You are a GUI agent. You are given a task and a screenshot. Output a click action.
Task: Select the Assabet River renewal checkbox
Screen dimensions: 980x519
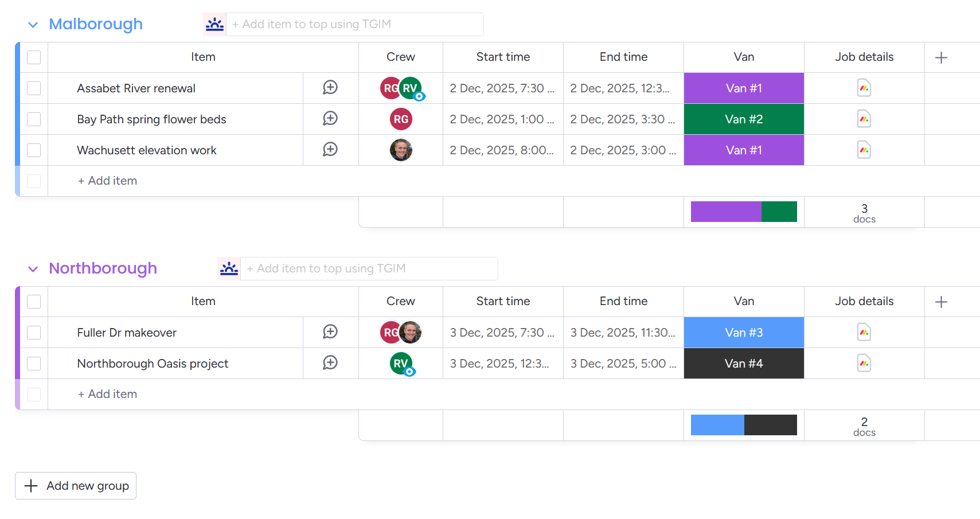coord(34,88)
